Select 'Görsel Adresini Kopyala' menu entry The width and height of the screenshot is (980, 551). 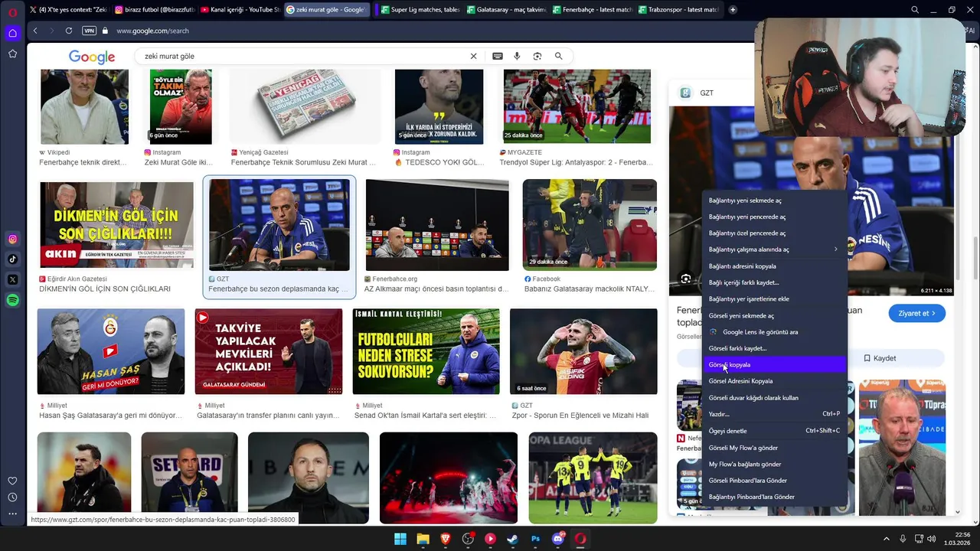coord(774,381)
